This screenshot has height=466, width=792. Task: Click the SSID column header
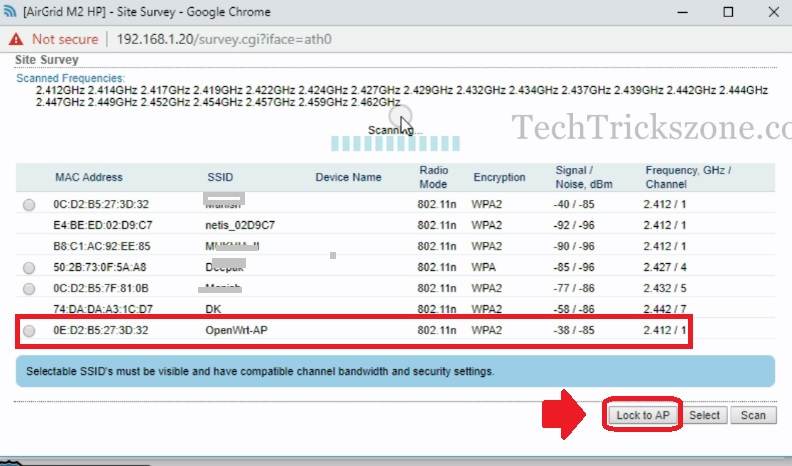pyautogui.click(x=220, y=177)
